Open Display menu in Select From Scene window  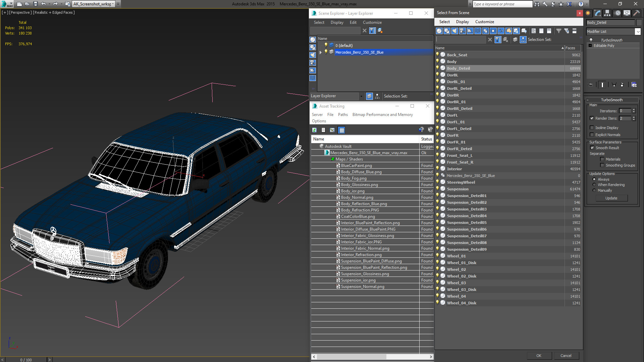[462, 22]
